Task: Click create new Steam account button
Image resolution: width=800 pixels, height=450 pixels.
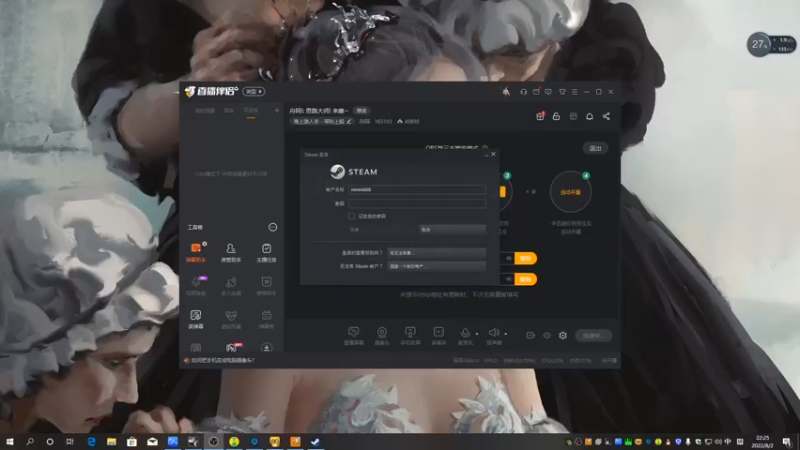Action: click(436, 266)
